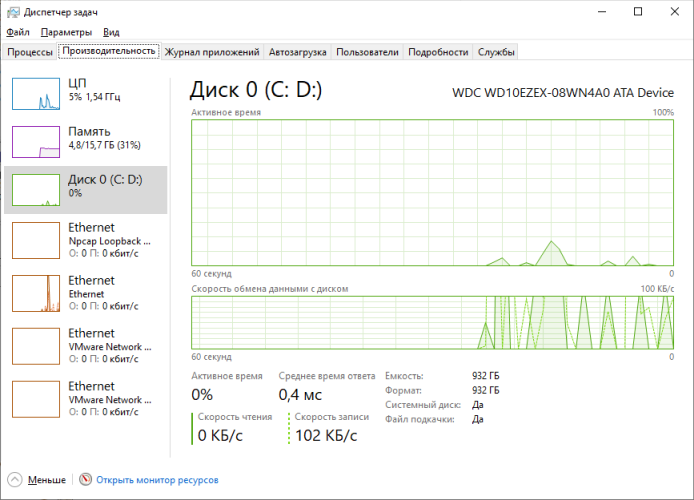Switch to the Пользователи tab

click(367, 52)
